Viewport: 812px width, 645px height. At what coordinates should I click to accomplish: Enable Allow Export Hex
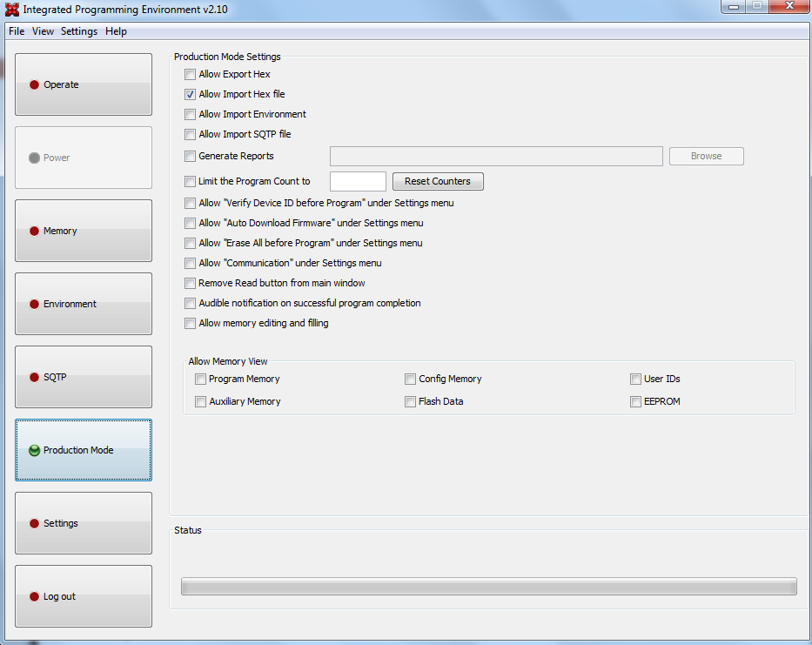click(190, 74)
